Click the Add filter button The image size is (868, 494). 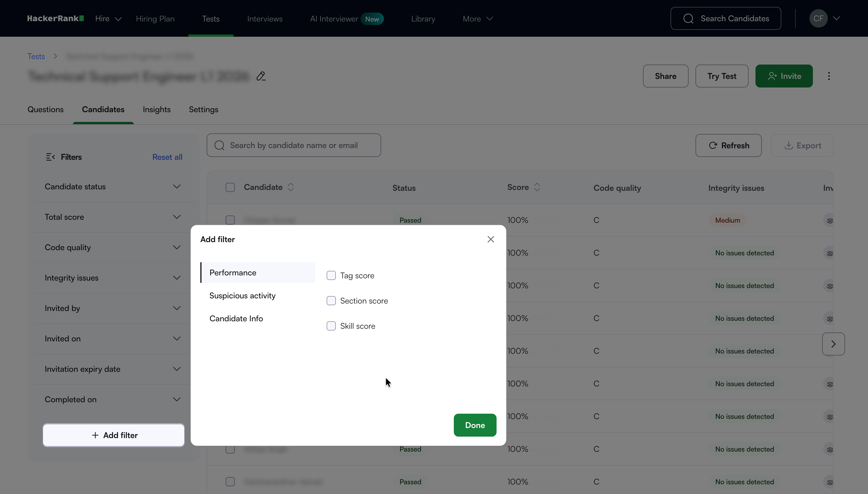point(114,435)
